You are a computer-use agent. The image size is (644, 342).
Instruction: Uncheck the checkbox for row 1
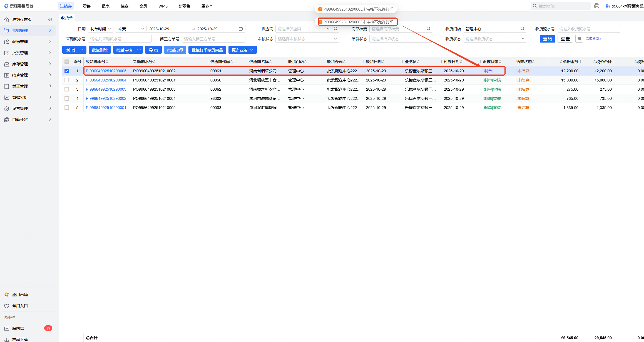pos(67,71)
